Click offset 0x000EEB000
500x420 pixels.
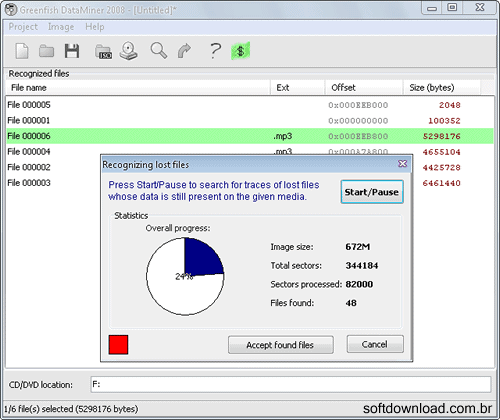[x=358, y=105]
